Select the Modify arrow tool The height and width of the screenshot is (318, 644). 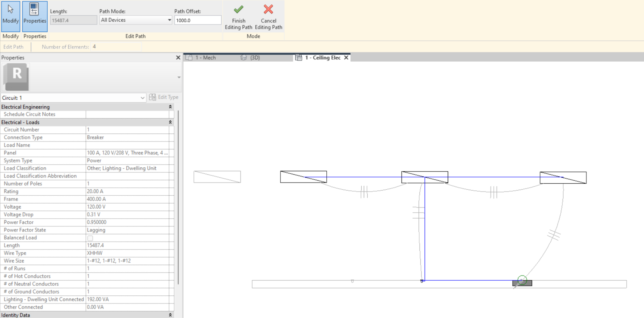(x=11, y=16)
